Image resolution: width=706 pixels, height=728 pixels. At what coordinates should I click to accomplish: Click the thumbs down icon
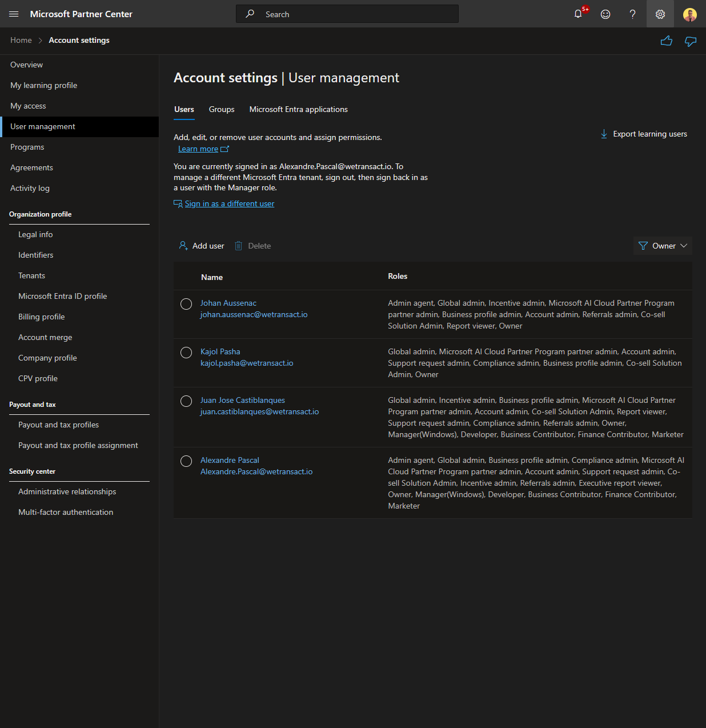coord(691,41)
